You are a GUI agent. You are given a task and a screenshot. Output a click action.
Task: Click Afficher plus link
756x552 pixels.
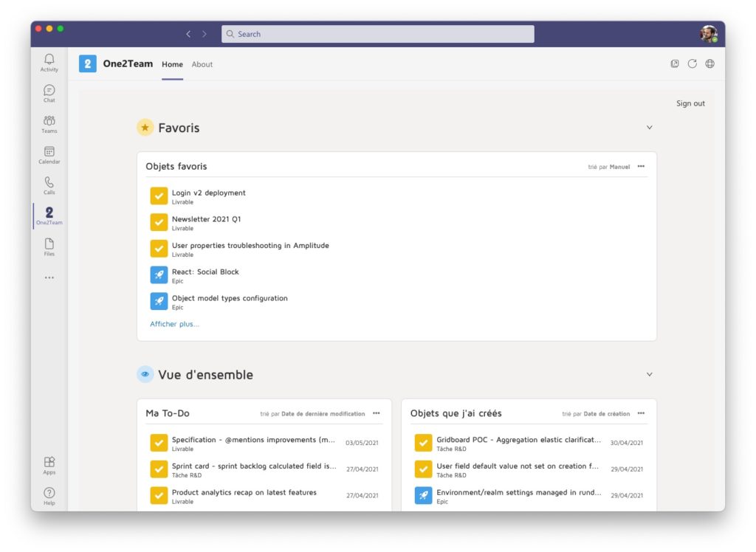[174, 324]
